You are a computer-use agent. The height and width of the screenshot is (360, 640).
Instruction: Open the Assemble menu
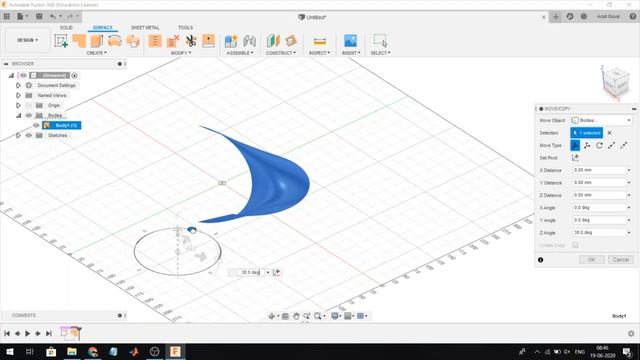pyautogui.click(x=240, y=53)
